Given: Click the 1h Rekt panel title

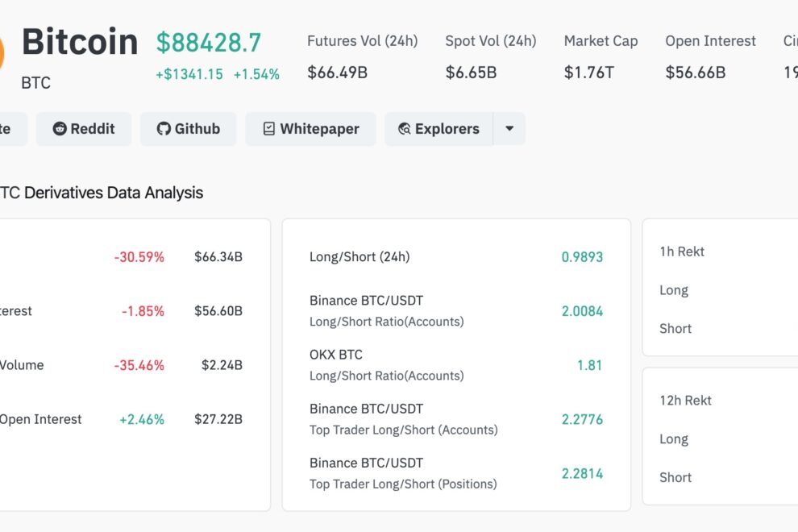Looking at the screenshot, I should (x=680, y=251).
